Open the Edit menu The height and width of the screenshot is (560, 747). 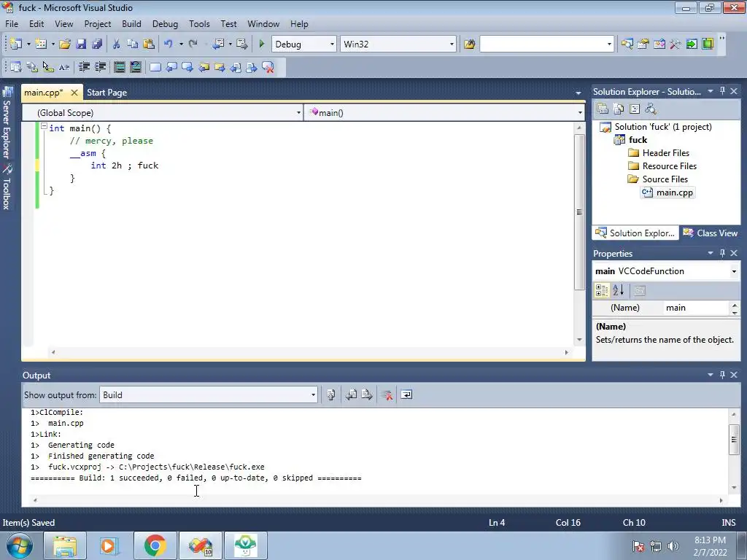36,24
